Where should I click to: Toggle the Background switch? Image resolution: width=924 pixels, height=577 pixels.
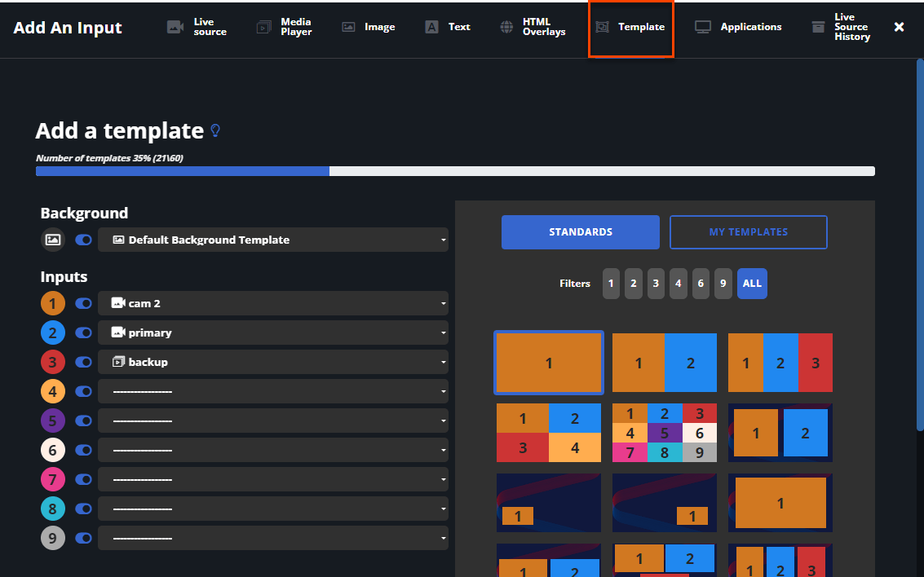84,240
